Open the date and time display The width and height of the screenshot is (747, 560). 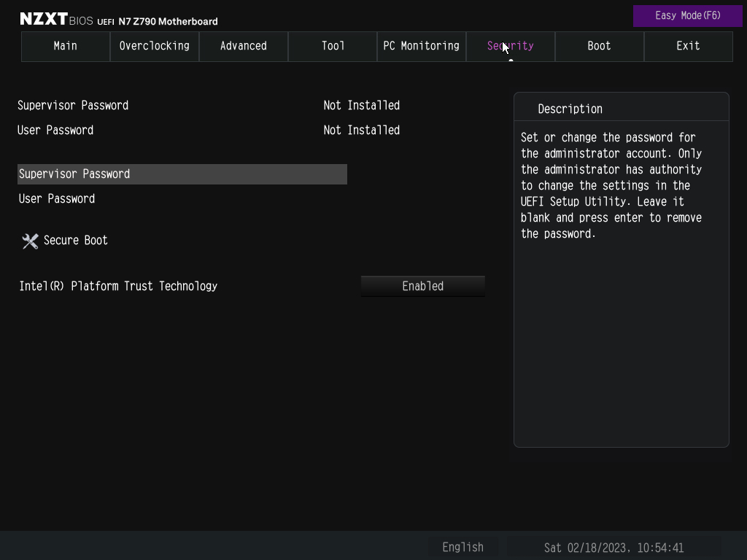pos(614,547)
